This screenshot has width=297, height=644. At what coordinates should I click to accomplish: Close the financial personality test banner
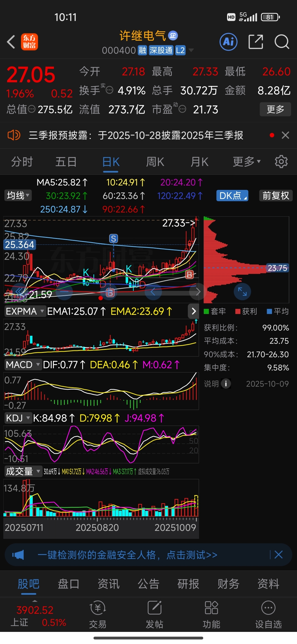pyautogui.click(x=279, y=555)
